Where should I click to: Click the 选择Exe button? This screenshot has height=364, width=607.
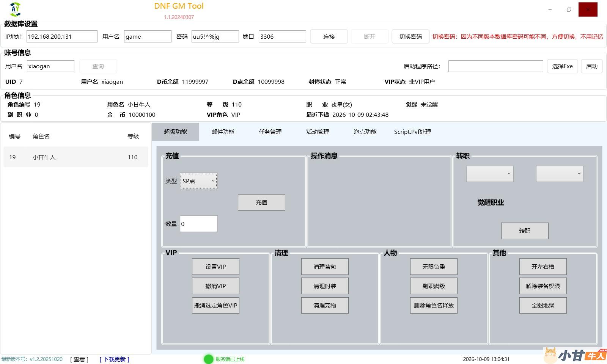point(562,66)
